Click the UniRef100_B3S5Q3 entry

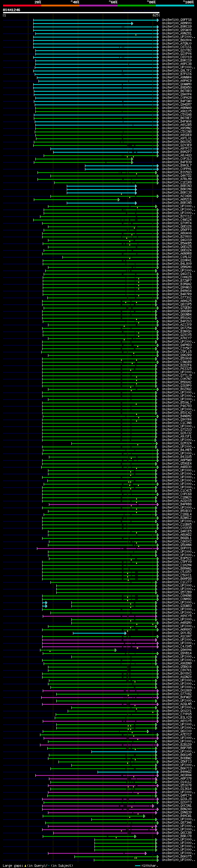(x=177, y=172)
